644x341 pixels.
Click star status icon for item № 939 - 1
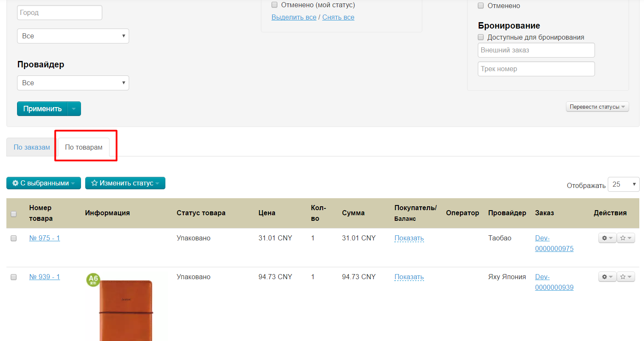(626, 277)
